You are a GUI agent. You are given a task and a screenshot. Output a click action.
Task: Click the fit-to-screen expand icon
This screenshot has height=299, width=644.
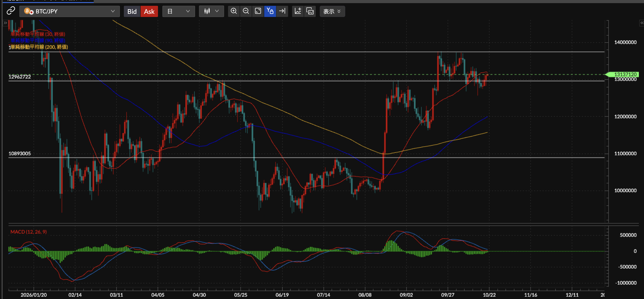click(258, 11)
